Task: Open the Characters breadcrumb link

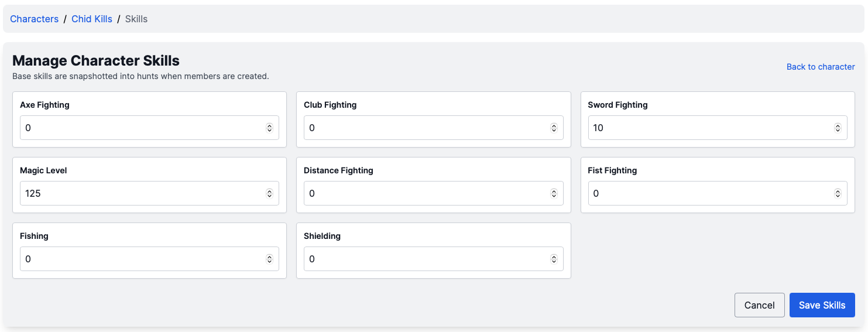Action: 34,19
